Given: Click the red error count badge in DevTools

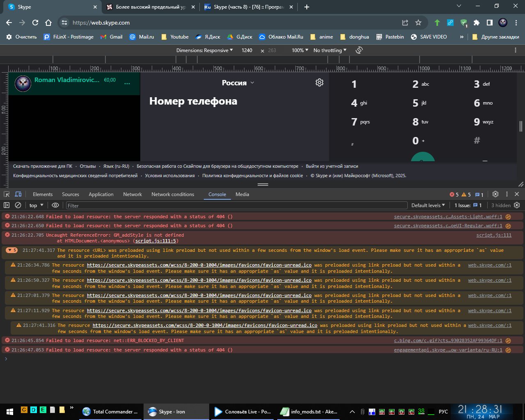Looking at the screenshot, I should 454,194.
